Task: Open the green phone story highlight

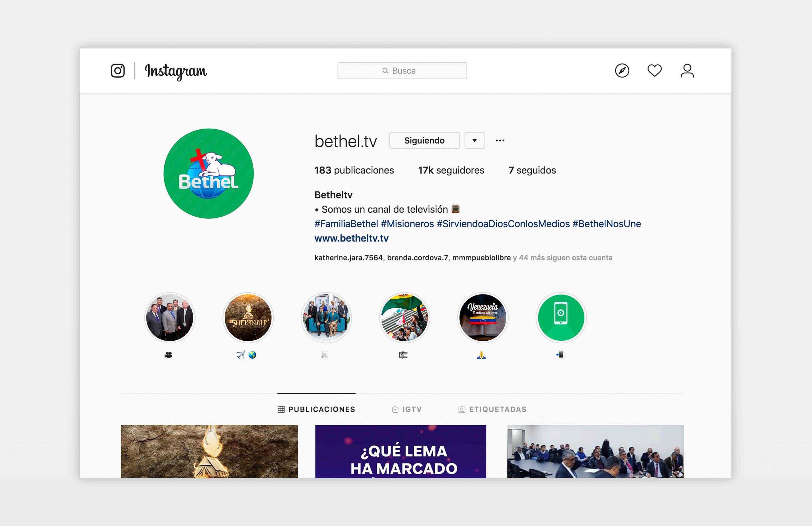Action: [x=561, y=318]
